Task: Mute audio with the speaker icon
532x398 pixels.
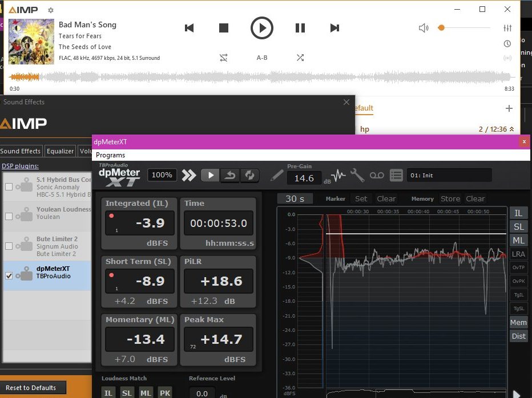Action: click(424, 28)
